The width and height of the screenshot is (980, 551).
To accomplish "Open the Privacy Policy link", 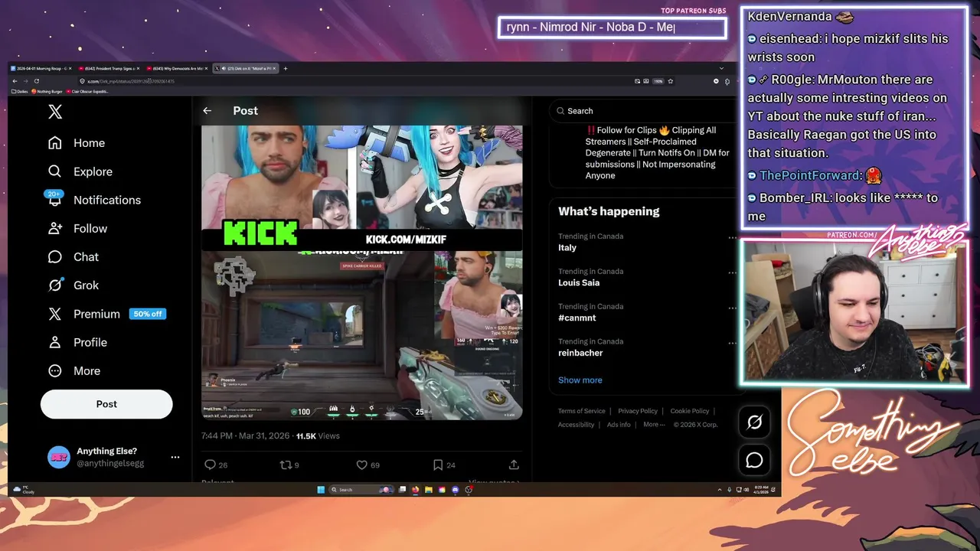I will click(x=638, y=411).
